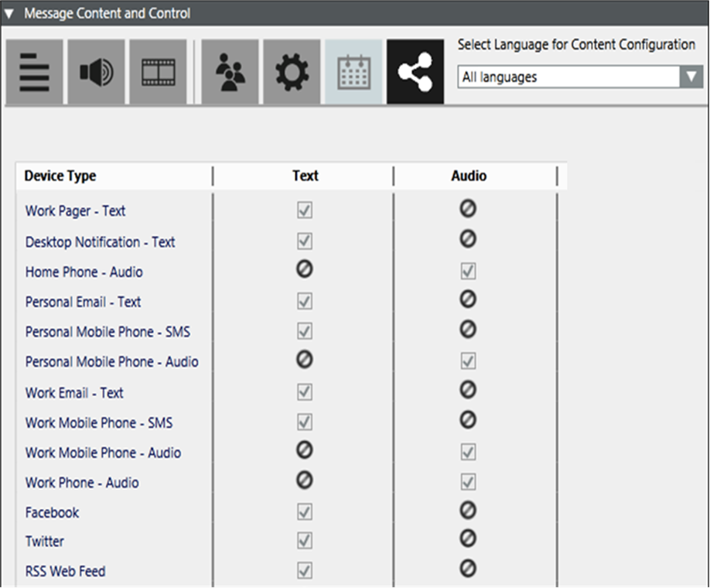Open the share network icon tab
710x588 pixels.
tap(415, 72)
